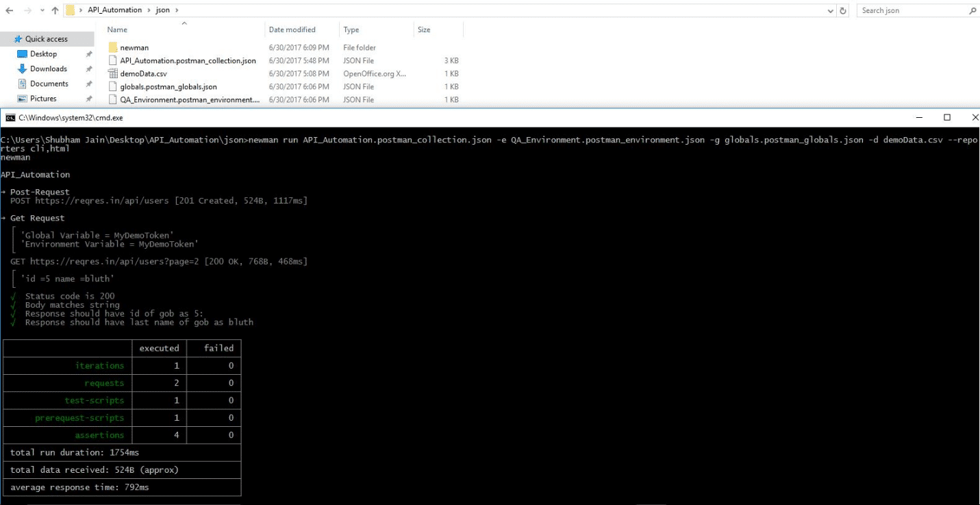The width and height of the screenshot is (980, 505).
Task: Select QA_Environment.postman_environment file
Action: (x=190, y=99)
